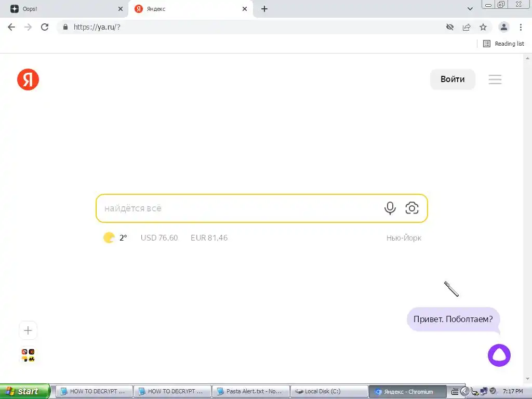Switch to the Oops! tab

[64, 9]
